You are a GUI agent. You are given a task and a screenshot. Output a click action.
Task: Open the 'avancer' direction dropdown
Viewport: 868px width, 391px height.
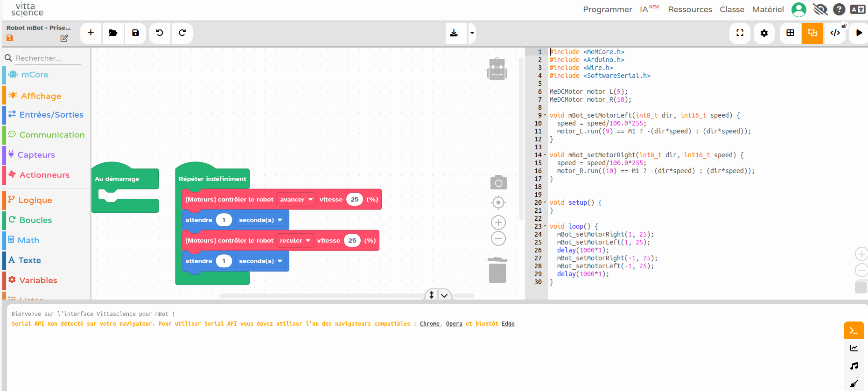[x=296, y=200]
